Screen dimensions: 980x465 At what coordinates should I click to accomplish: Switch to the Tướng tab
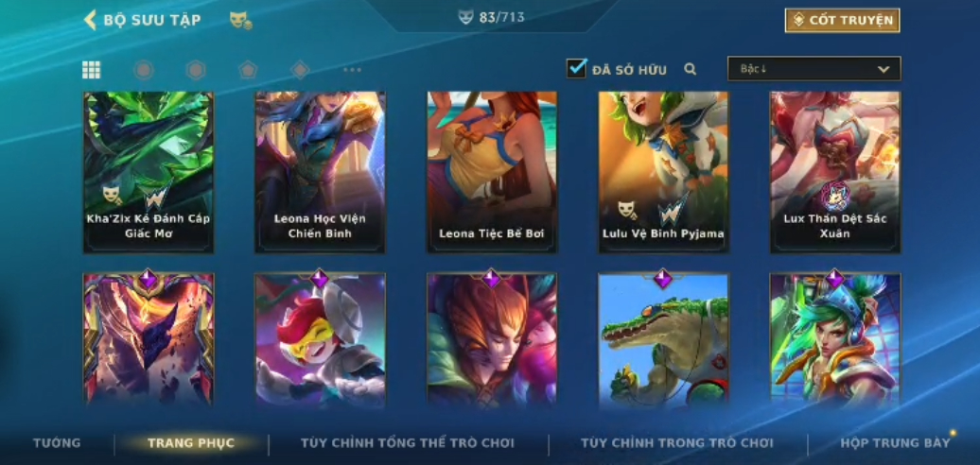pos(57,443)
